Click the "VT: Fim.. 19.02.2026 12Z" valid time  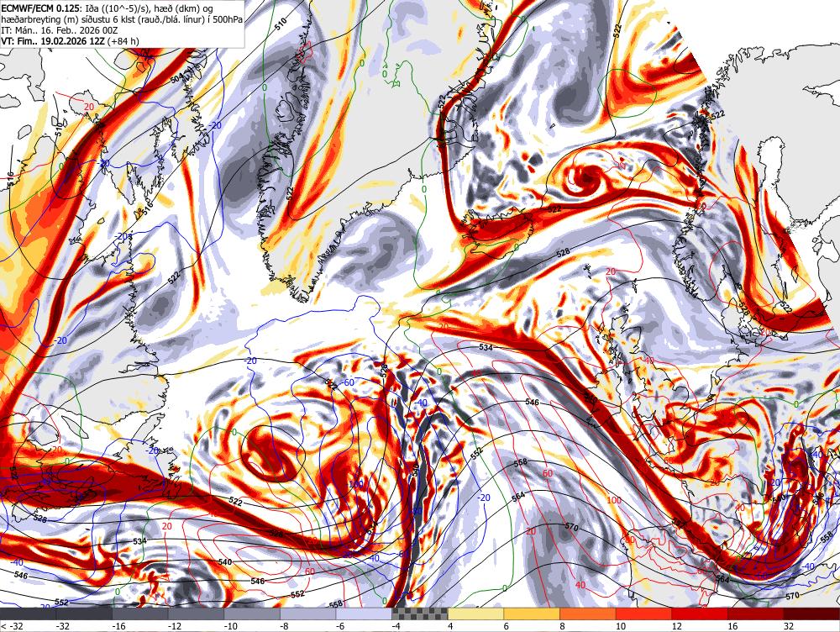click(53, 41)
